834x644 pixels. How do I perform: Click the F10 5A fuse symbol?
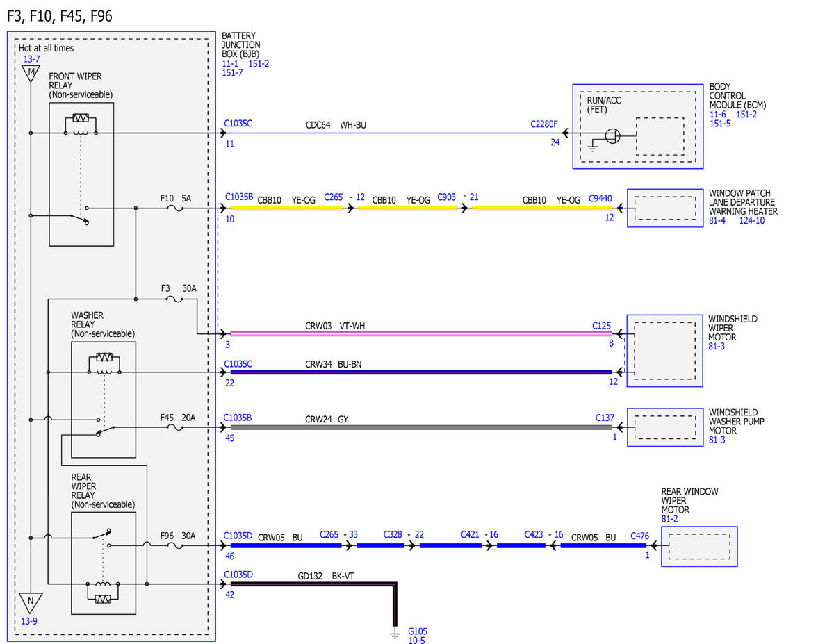pyautogui.click(x=174, y=208)
